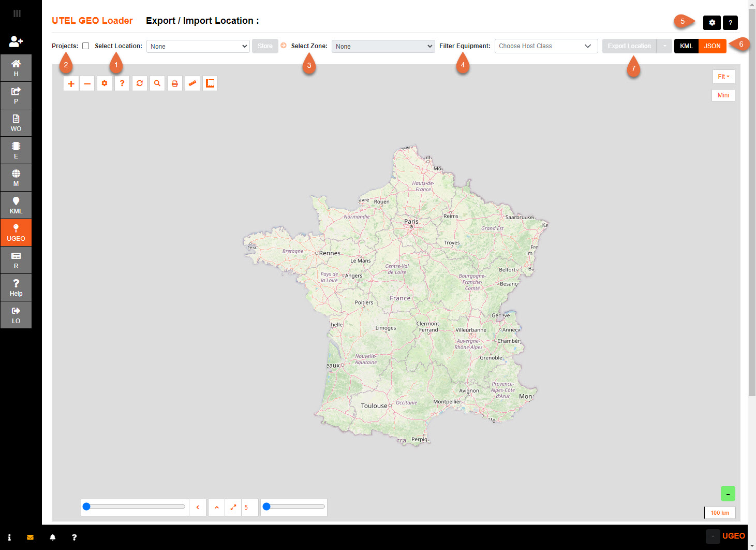
Task: Open the black help button at top right
Action: [x=730, y=23]
